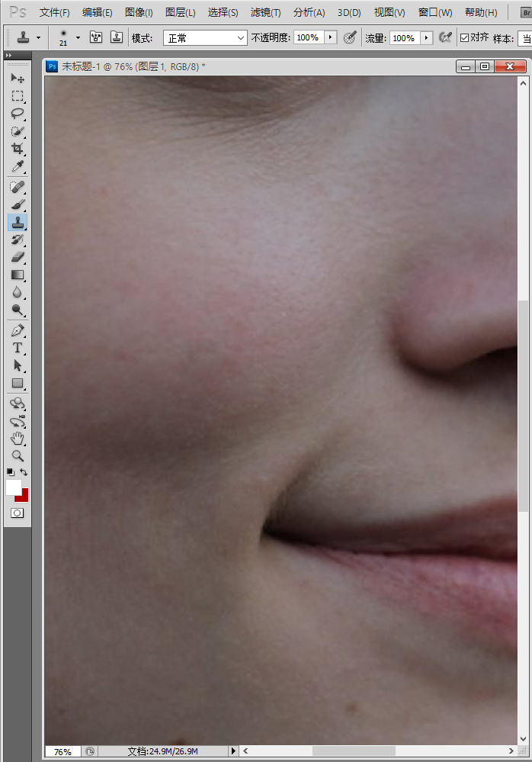Click the vertical scrollbar thumb

523,406
